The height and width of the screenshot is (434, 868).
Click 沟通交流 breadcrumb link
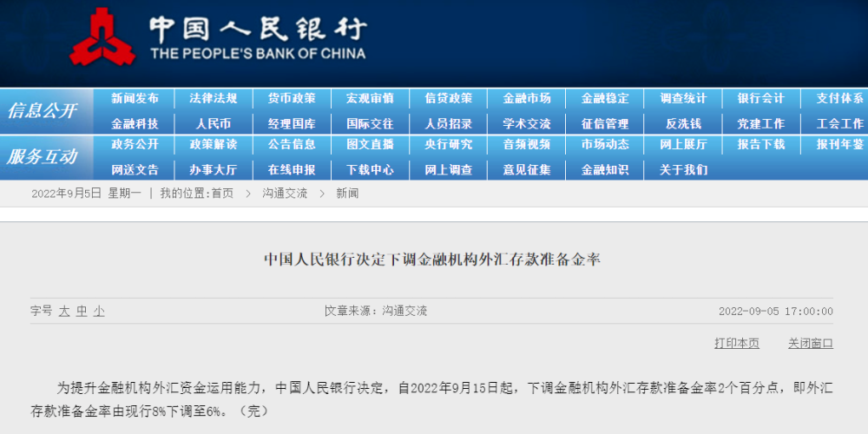point(285,194)
